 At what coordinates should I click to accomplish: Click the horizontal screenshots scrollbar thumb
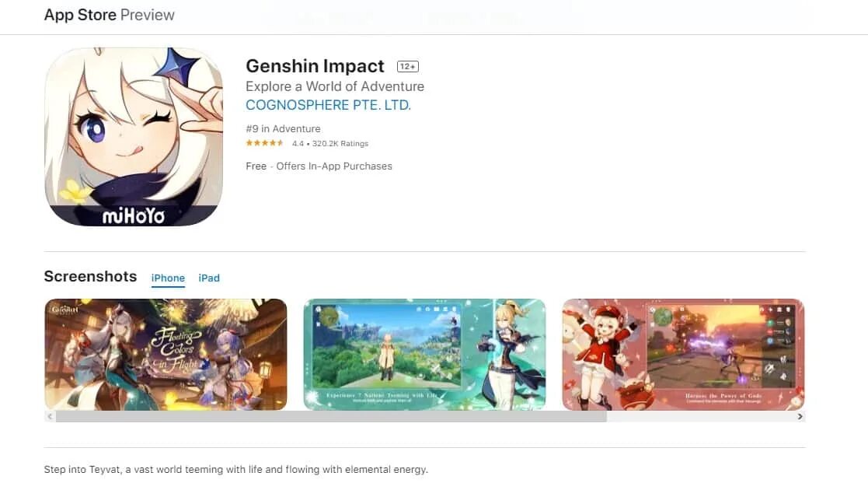pos(331,417)
